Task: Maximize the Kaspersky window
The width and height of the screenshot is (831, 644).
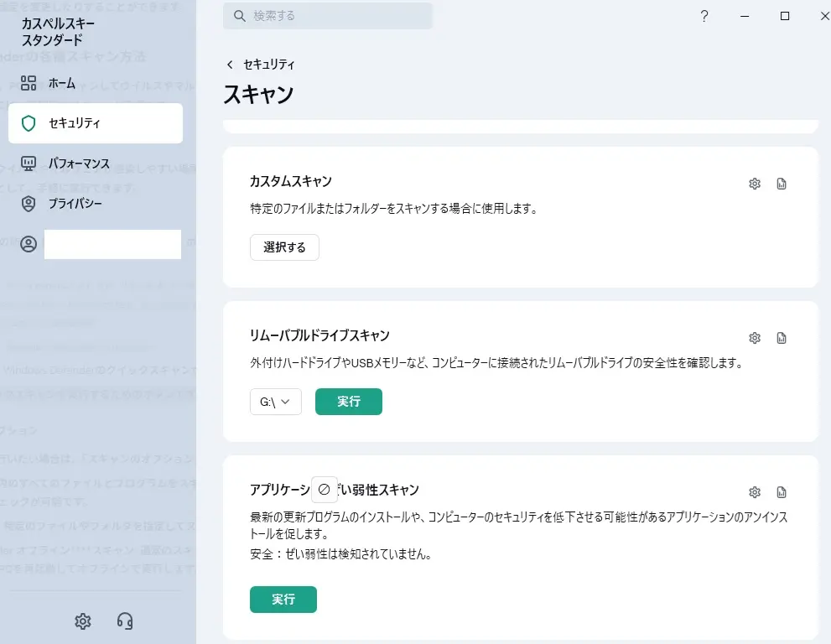Action: [785, 16]
